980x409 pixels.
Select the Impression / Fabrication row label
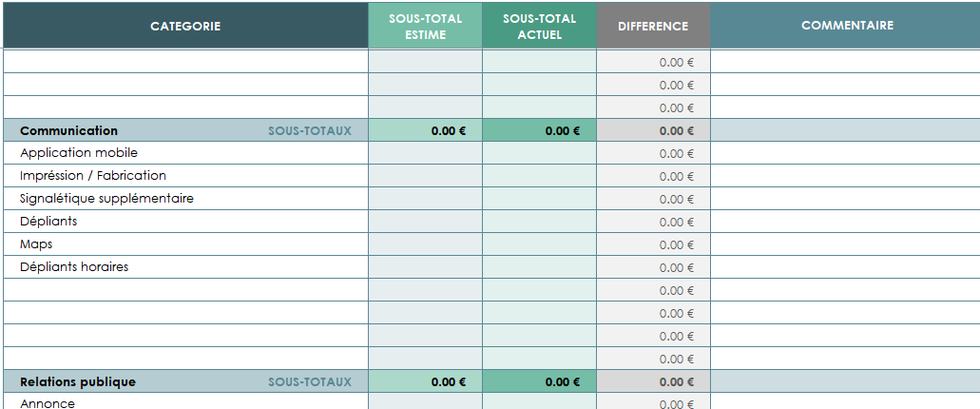pos(93,176)
